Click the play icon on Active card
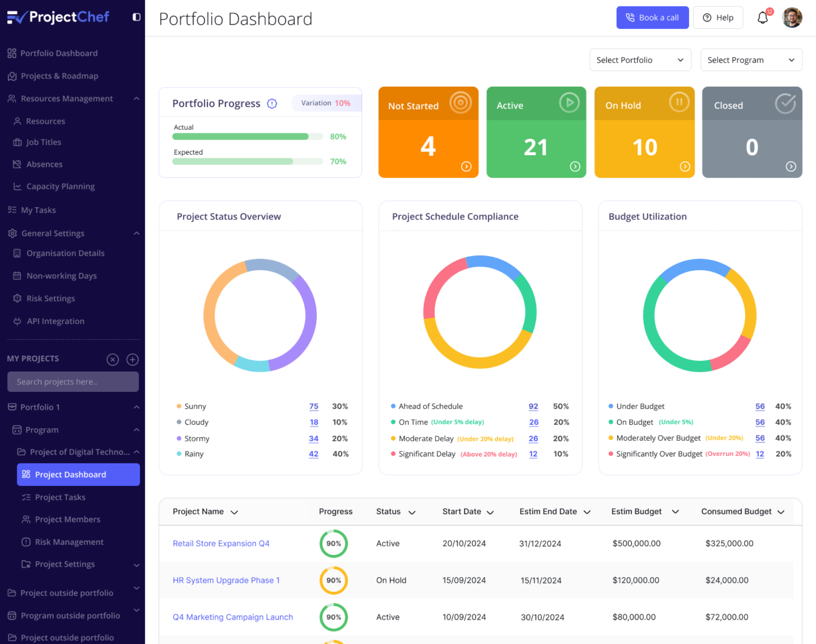 (569, 103)
